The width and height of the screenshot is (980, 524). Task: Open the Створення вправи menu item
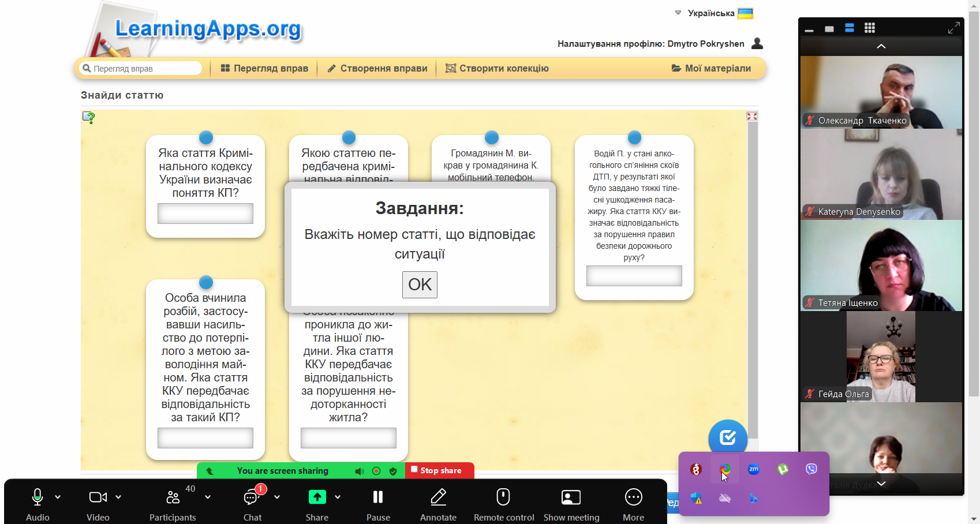pos(377,68)
